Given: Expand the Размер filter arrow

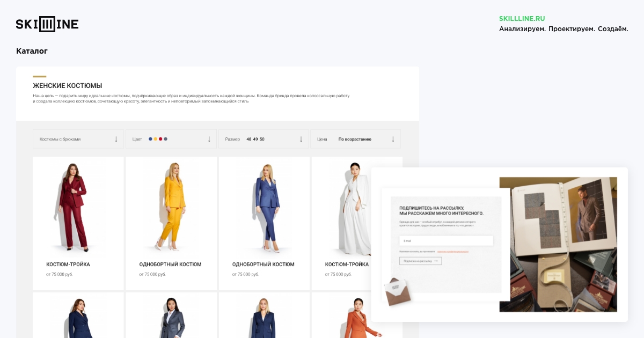Looking at the screenshot, I should pyautogui.click(x=301, y=139).
